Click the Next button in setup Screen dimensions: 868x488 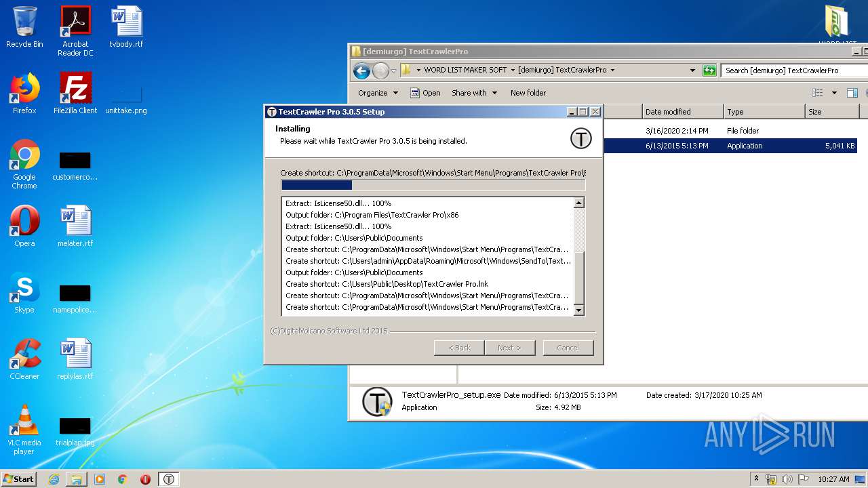(x=509, y=348)
